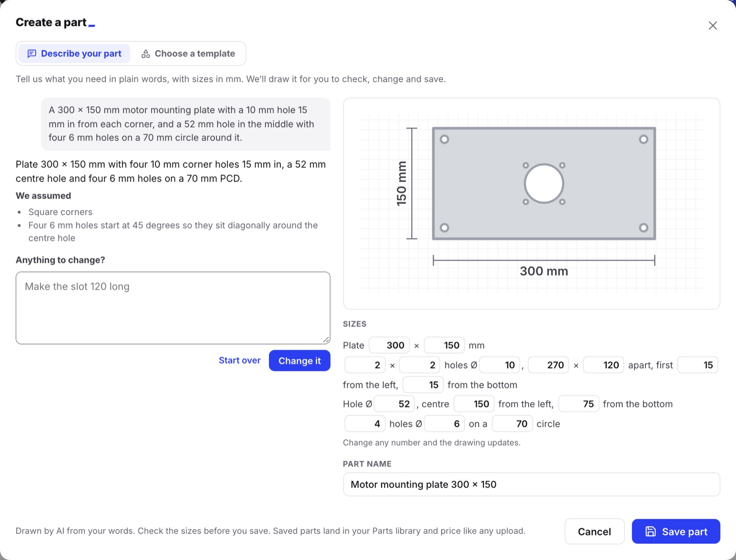Close the Create a part dialog
736x560 pixels.
pos(713,25)
